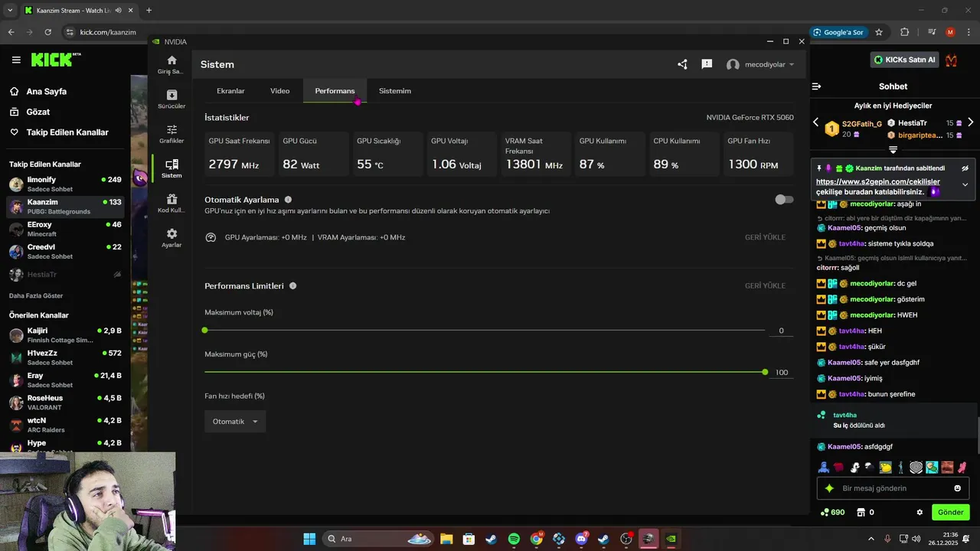Screen dimensions: 980x551
Task: Adjust the Maksimum güç slider handle
Action: [x=765, y=372]
